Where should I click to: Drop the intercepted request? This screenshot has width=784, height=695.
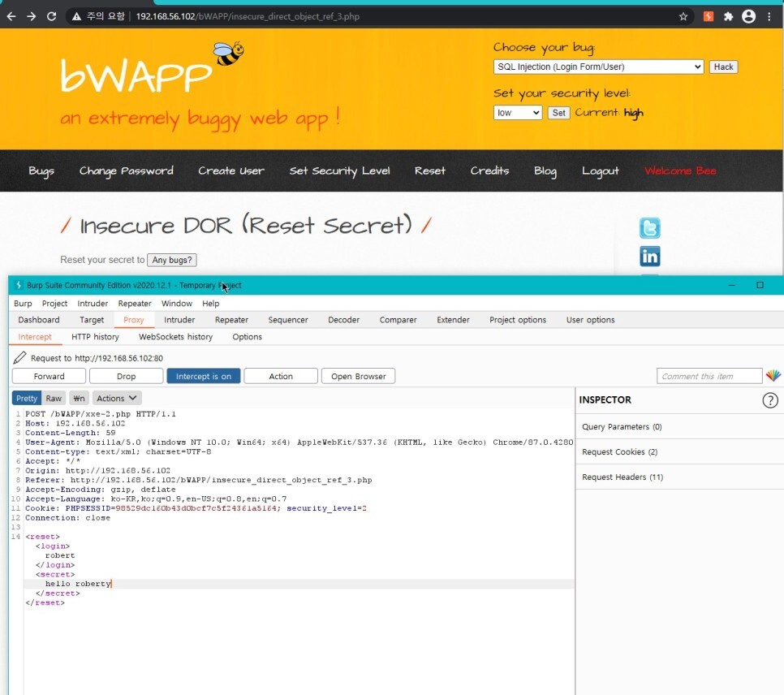pyautogui.click(x=126, y=376)
